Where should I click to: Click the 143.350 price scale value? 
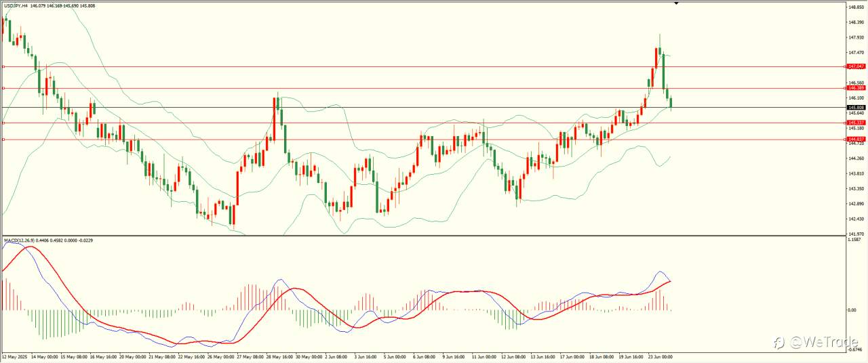tap(855, 188)
